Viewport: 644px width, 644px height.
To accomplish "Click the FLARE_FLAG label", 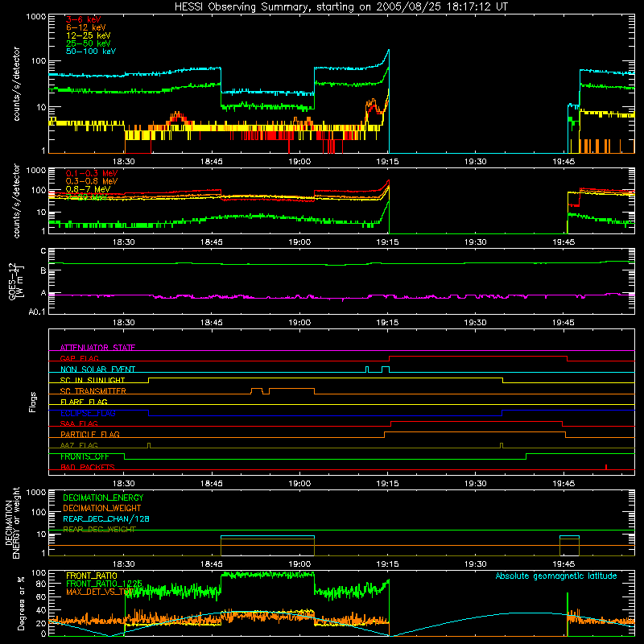I will 84,402.
